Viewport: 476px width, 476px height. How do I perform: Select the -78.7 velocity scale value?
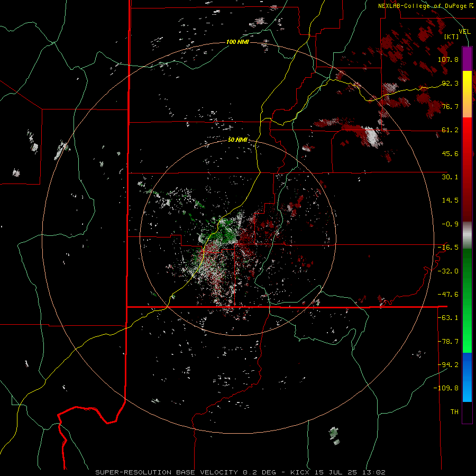tap(448, 342)
